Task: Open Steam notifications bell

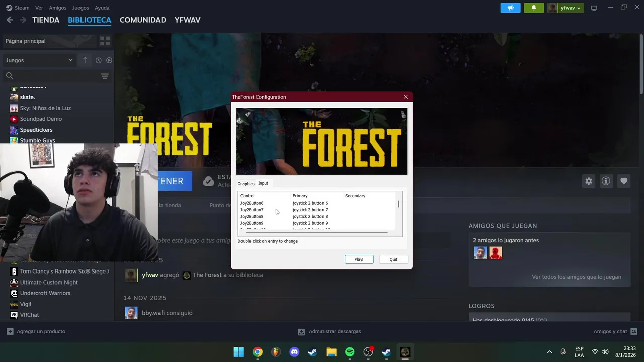Action: point(534,8)
